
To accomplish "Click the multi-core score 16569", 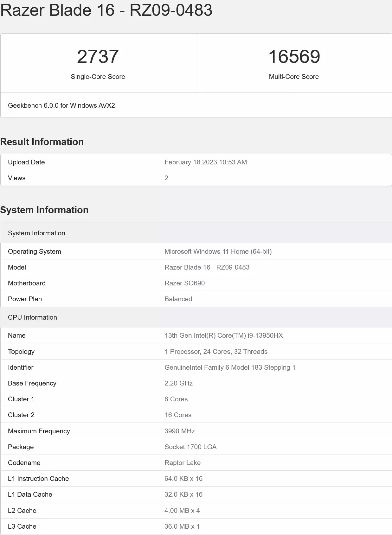I will tap(294, 57).
